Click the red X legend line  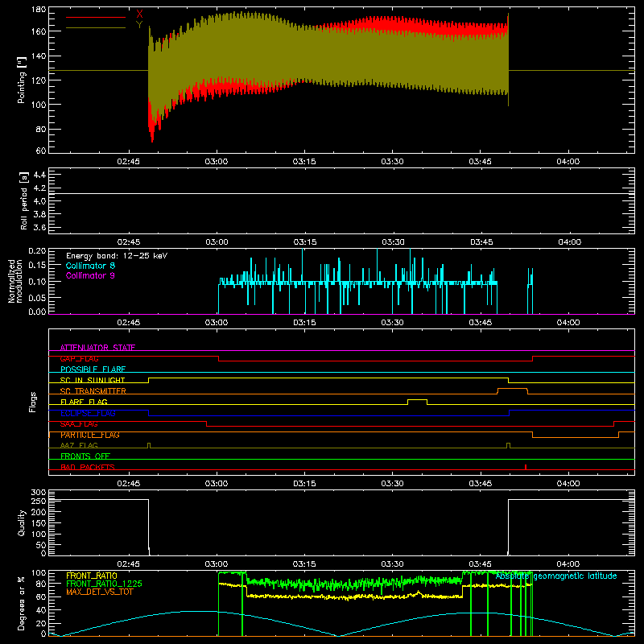[96, 17]
